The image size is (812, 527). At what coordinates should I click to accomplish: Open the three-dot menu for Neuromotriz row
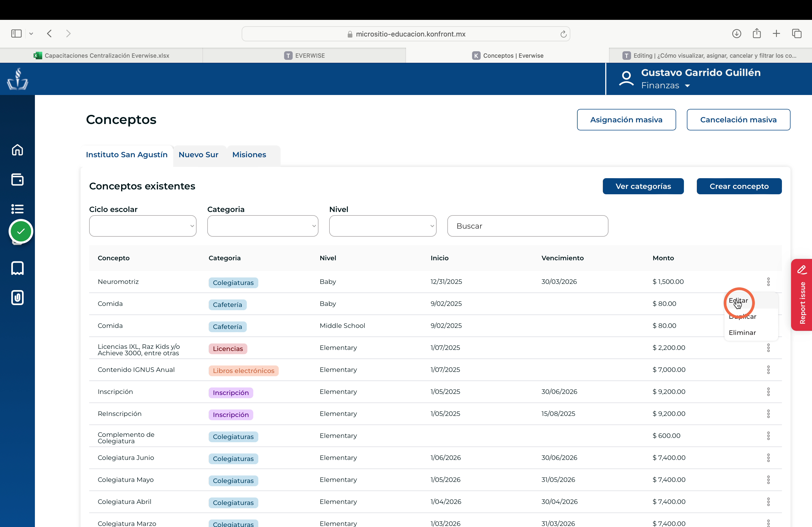click(768, 281)
